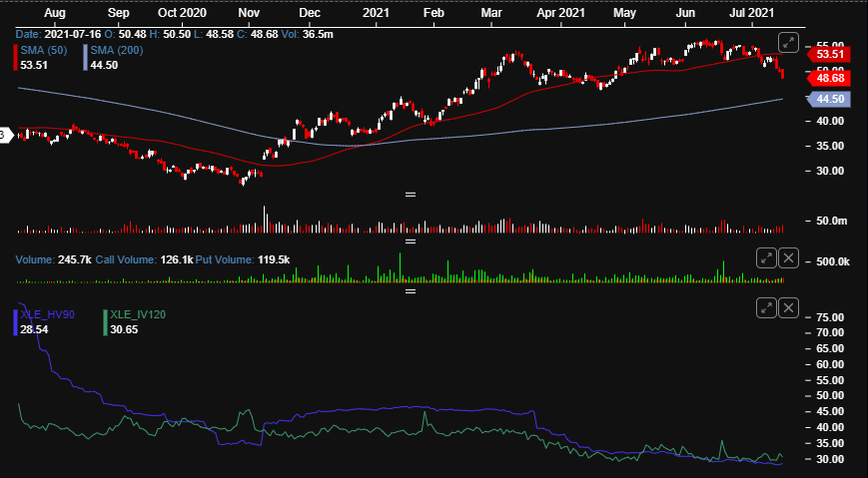Expand the volatility panel to fullscreen
Screen dimensions: 868x478
click(767, 307)
